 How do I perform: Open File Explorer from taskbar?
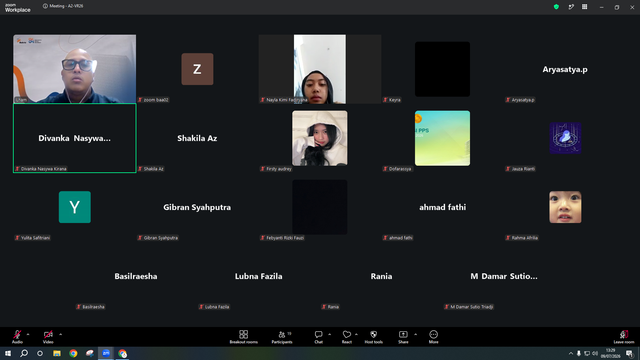57,353
